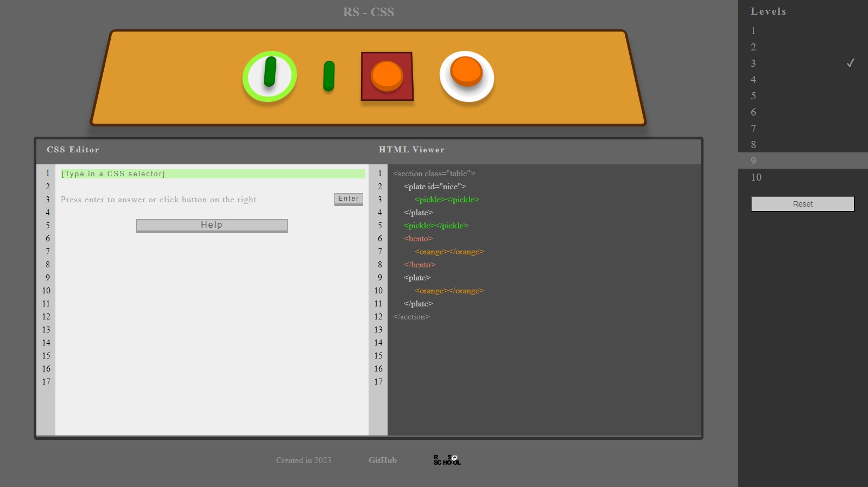This screenshot has width=868, height=487.
Task: Select the highlighted level 9
Action: (802, 161)
